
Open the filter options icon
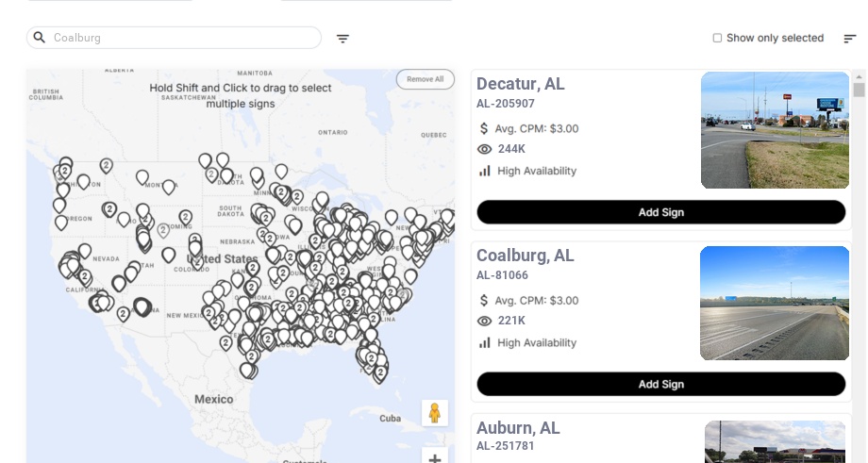point(342,39)
